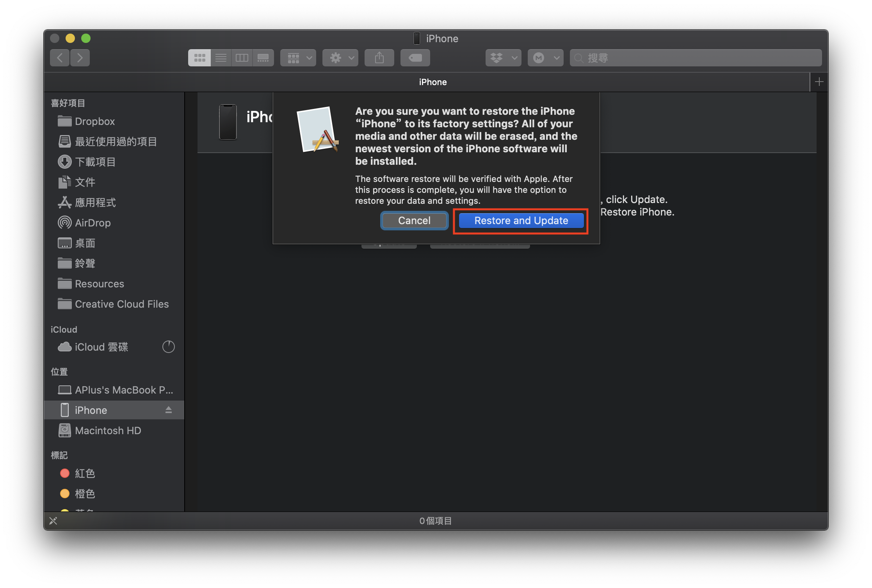This screenshot has height=588, width=872.
Task: Click the yellow minimize window button
Action: point(70,38)
